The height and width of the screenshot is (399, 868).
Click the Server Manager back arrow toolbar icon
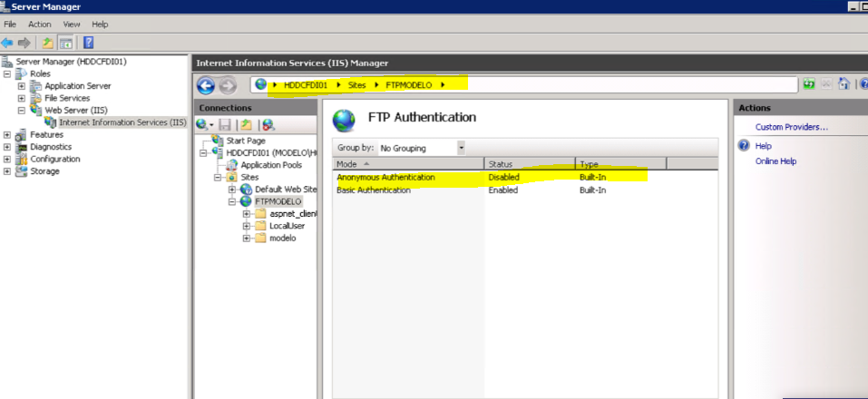click(x=7, y=43)
